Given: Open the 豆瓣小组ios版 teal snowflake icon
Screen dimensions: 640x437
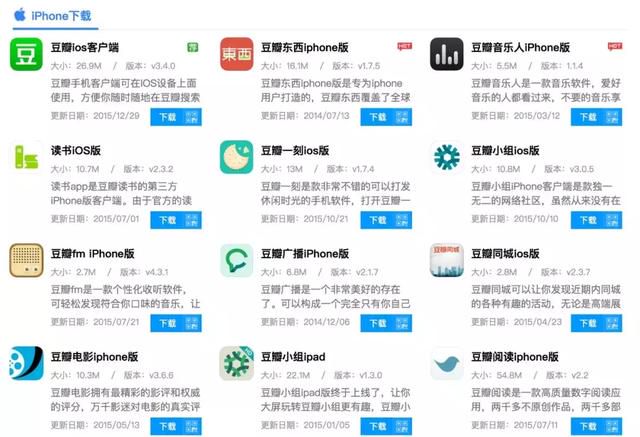Looking at the screenshot, I should click(x=447, y=157).
